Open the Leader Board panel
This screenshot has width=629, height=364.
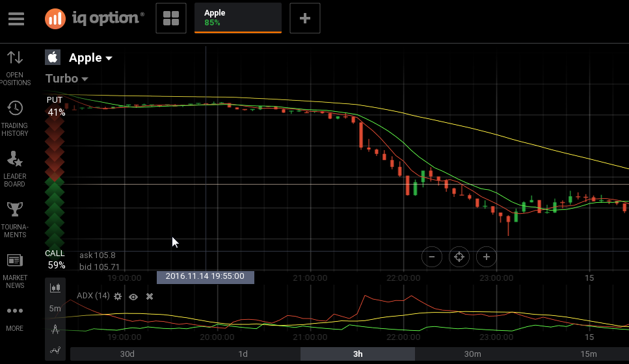15,169
